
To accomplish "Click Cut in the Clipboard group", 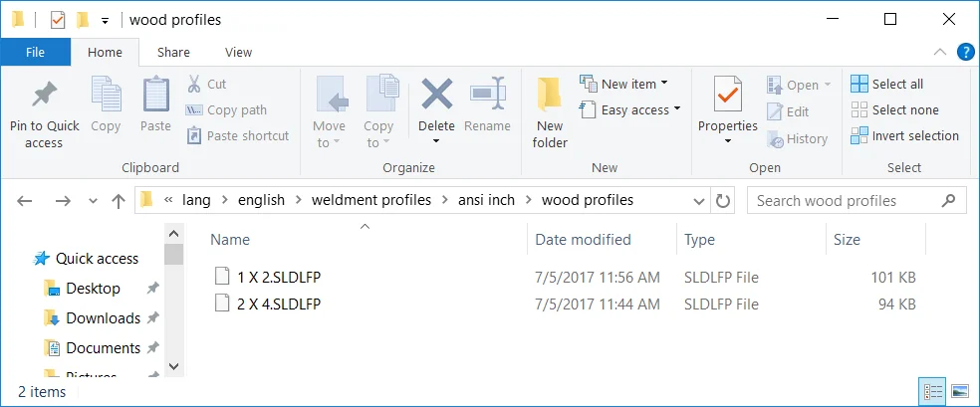I will click(207, 84).
